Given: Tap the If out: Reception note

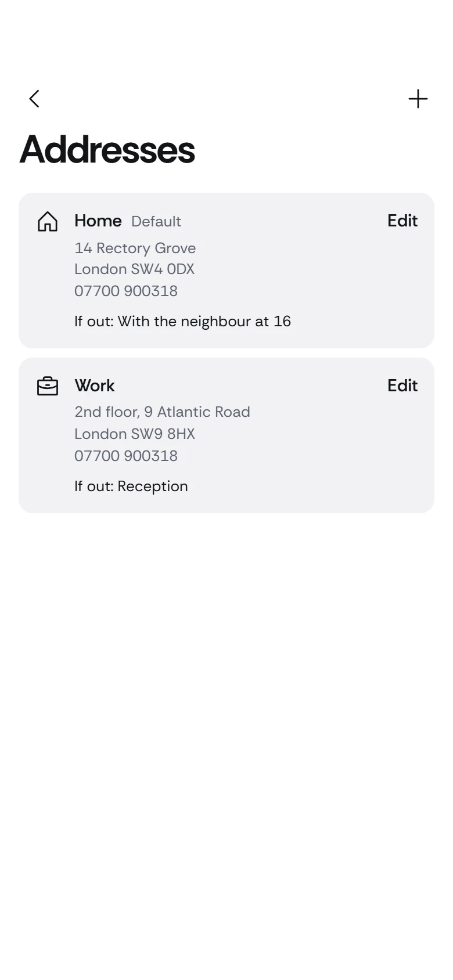Looking at the screenshot, I should (131, 487).
